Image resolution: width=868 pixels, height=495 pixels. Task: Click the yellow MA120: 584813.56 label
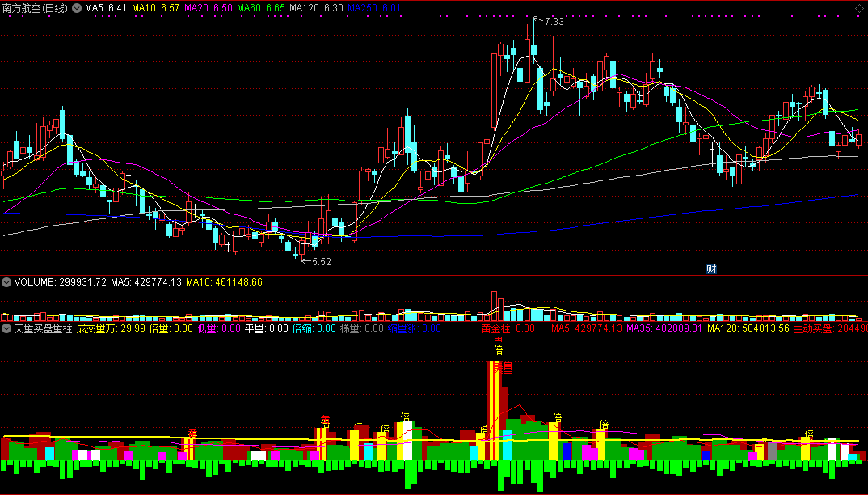tap(748, 328)
